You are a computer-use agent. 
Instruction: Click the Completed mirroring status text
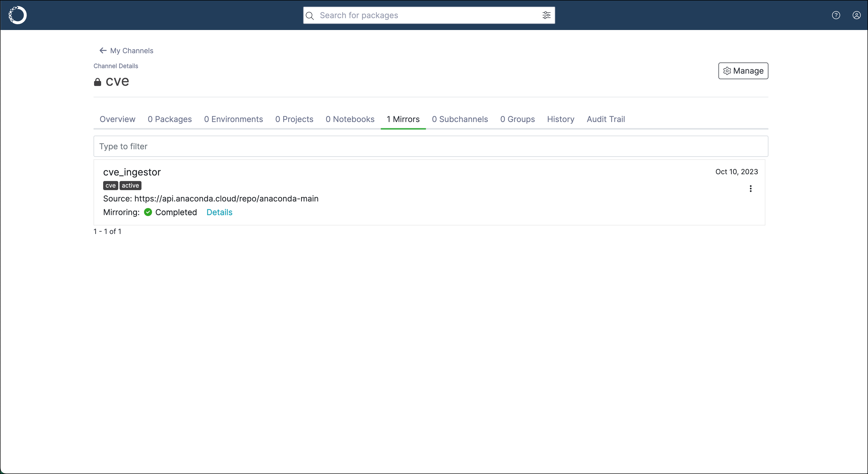(176, 212)
